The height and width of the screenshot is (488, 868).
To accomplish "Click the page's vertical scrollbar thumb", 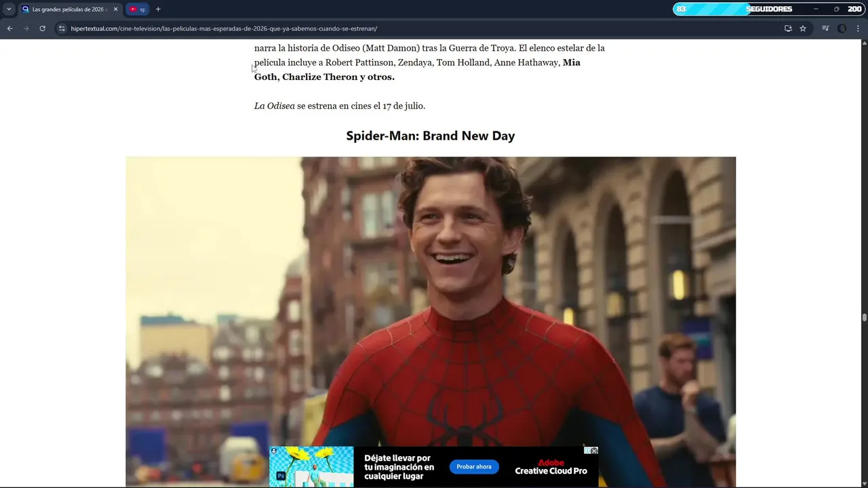I will click(x=865, y=317).
